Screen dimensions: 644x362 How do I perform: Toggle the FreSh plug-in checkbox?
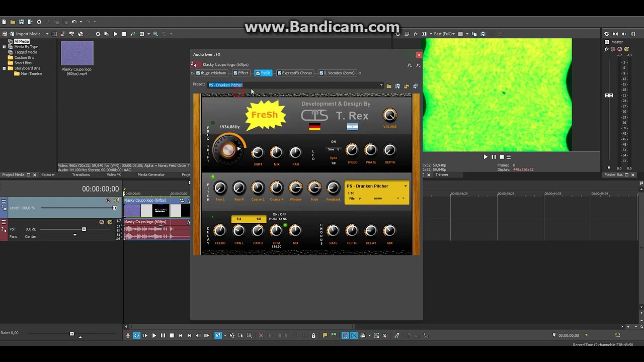pos(258,73)
